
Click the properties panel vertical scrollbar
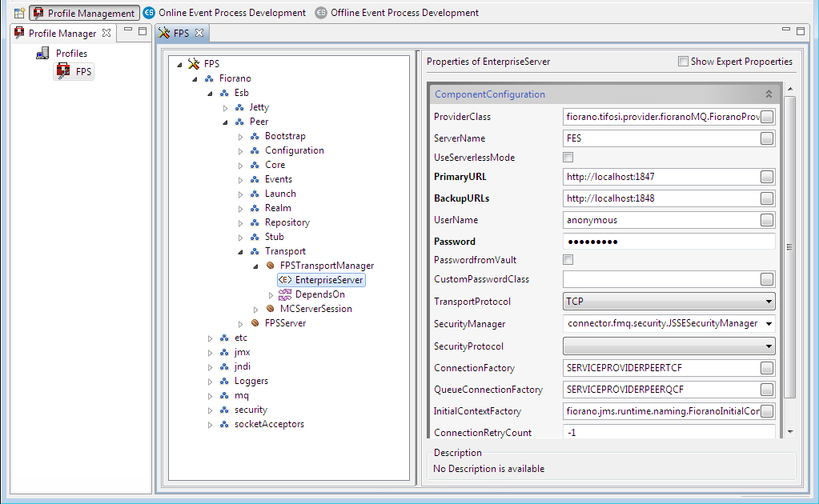(x=790, y=248)
